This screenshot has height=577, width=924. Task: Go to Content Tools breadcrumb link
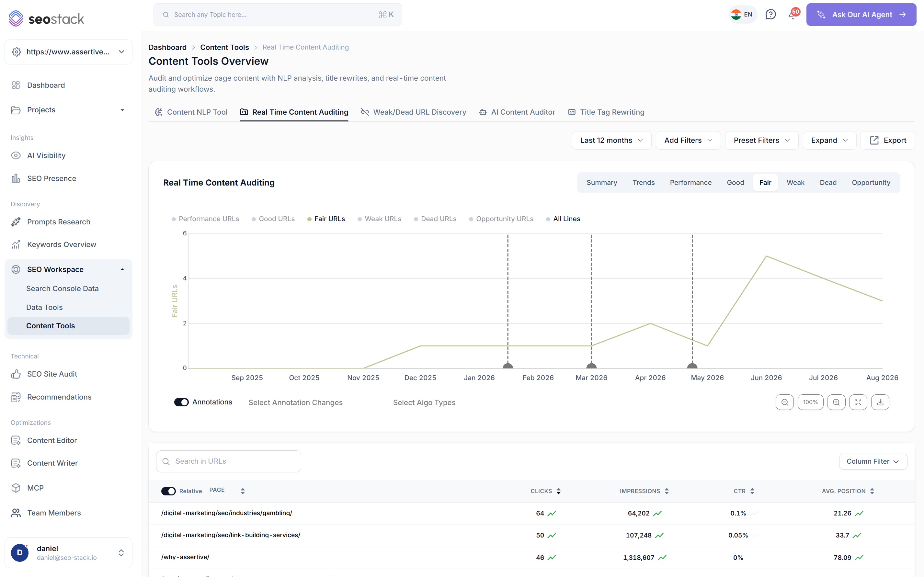[x=224, y=47]
